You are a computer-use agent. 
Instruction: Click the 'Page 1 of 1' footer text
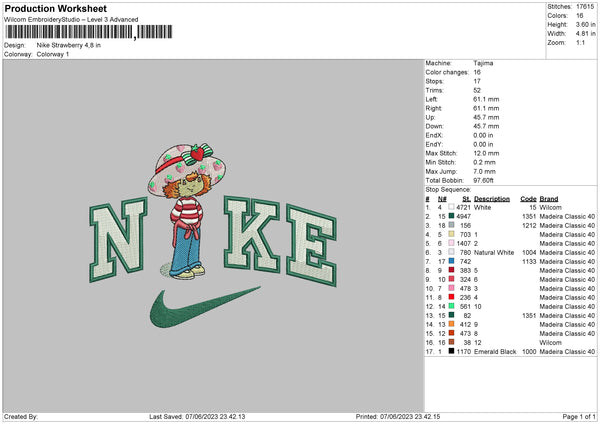tap(579, 417)
